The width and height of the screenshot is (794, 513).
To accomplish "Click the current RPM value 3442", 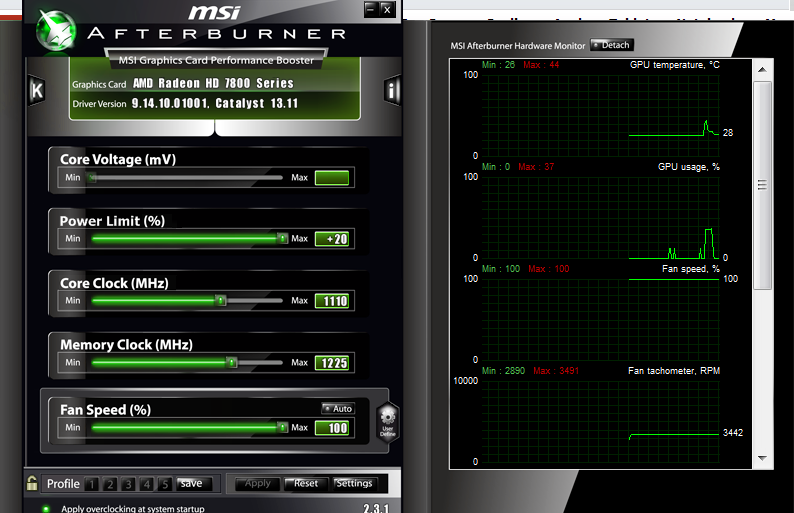I will [733, 432].
